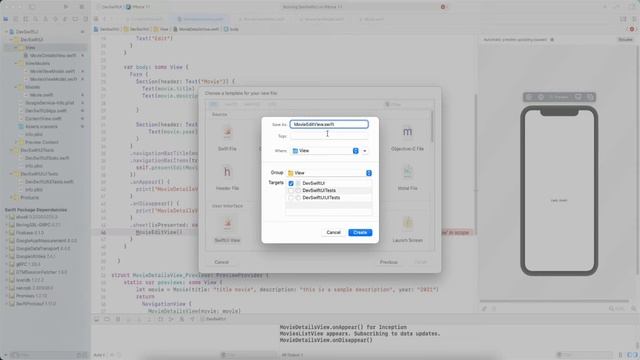Toggle the navigator sidebar icon in title bar

(32, 7)
